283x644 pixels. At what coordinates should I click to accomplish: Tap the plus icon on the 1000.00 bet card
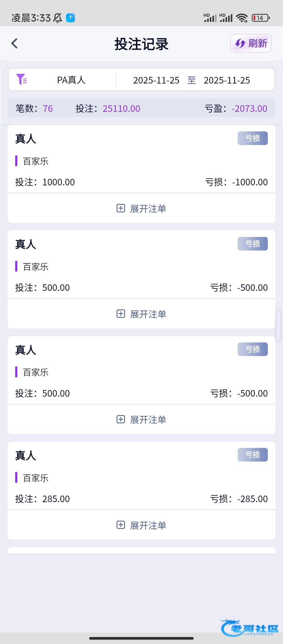click(121, 208)
